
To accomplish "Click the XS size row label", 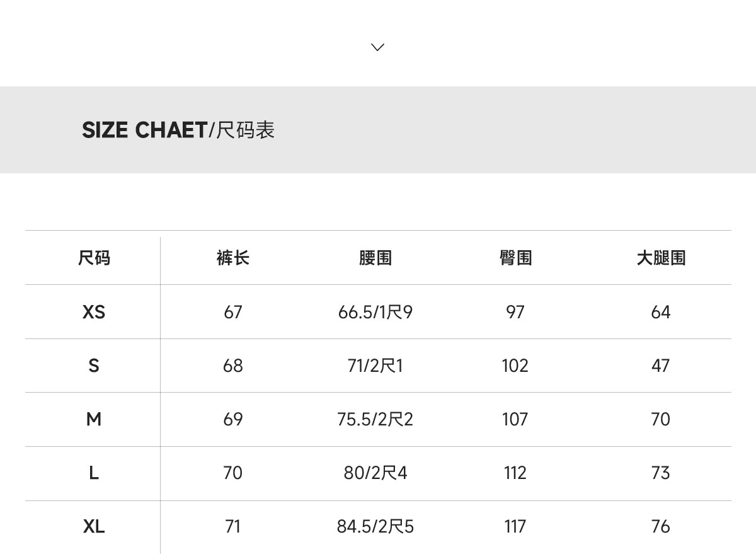I will coord(94,312).
